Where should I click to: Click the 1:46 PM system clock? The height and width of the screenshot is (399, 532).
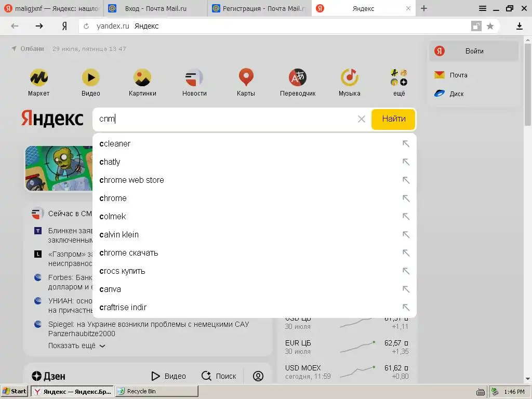(514, 392)
